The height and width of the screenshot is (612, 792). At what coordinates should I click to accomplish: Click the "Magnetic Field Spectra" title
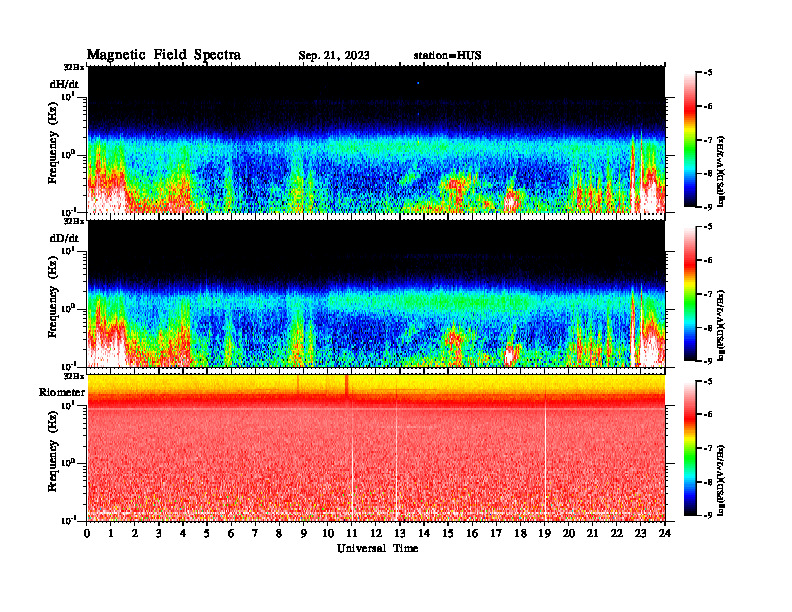(x=164, y=55)
